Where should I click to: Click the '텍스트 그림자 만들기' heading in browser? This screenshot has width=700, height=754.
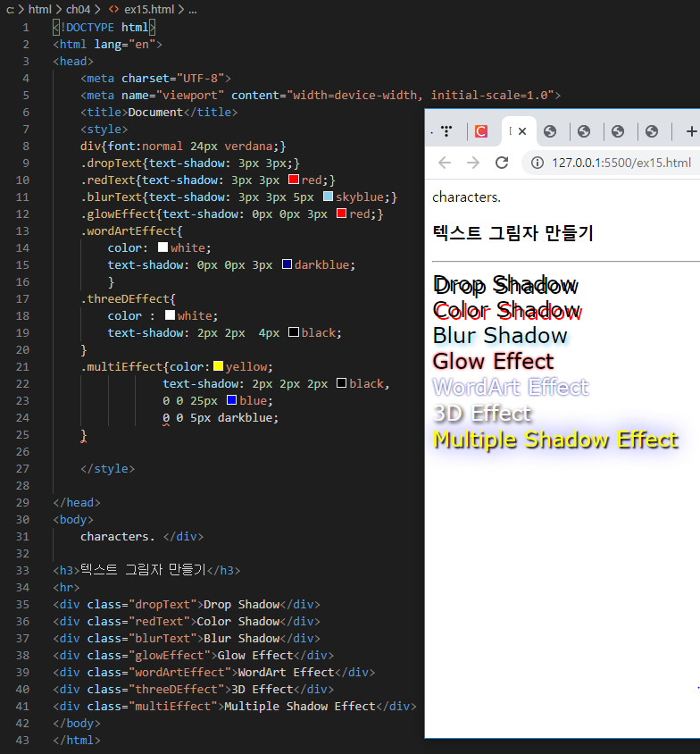[513, 233]
